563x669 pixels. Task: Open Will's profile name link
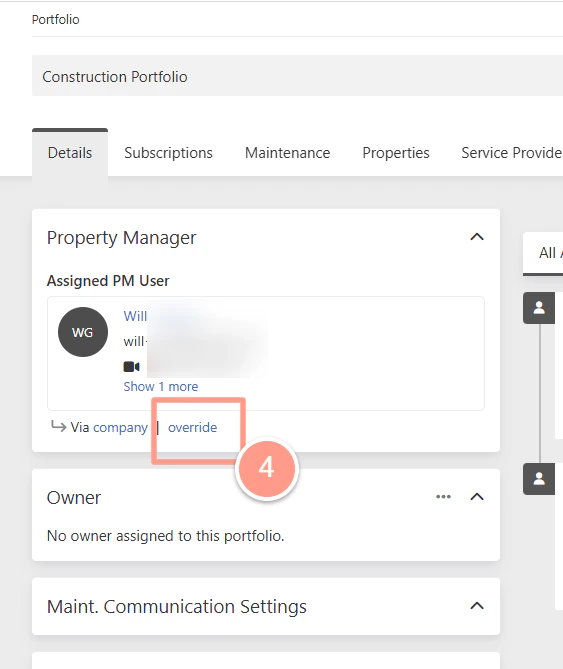pyautogui.click(x=135, y=316)
